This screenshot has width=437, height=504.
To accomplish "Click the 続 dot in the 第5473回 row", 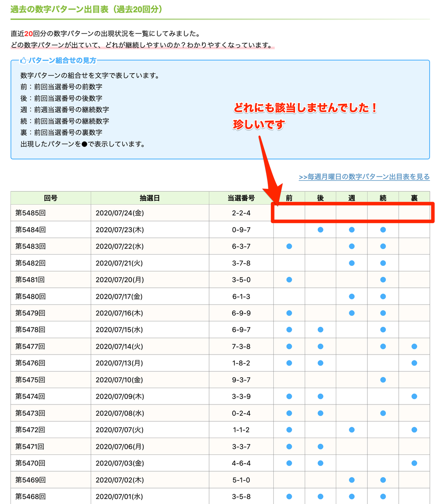I will pyautogui.click(x=383, y=413).
